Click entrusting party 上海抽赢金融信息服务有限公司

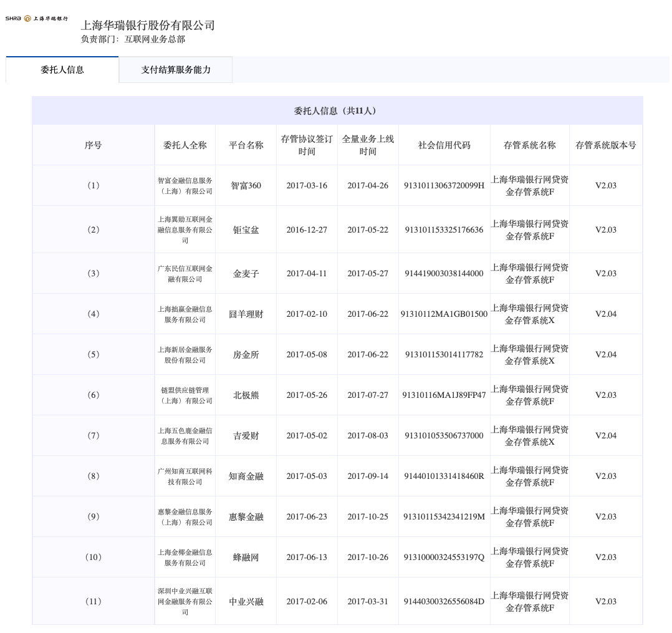(x=185, y=314)
